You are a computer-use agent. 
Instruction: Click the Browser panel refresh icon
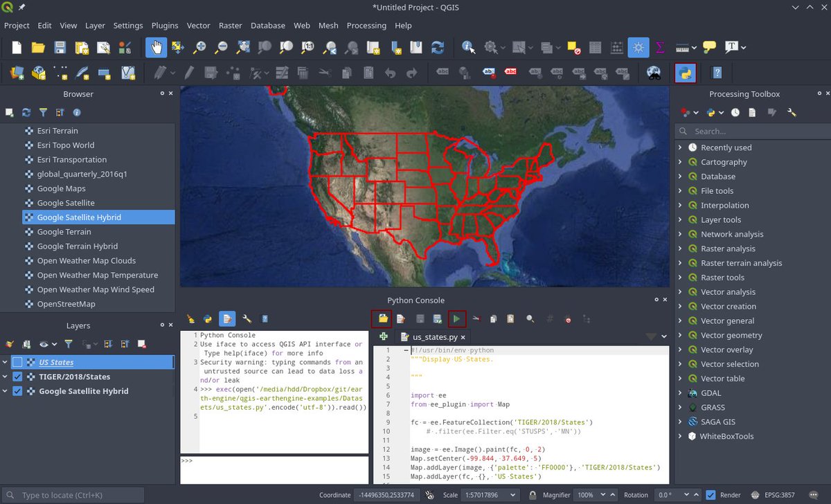26,112
